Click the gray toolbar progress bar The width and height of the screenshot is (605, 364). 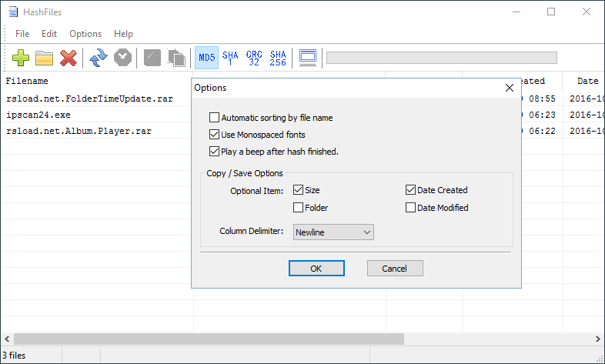point(441,58)
